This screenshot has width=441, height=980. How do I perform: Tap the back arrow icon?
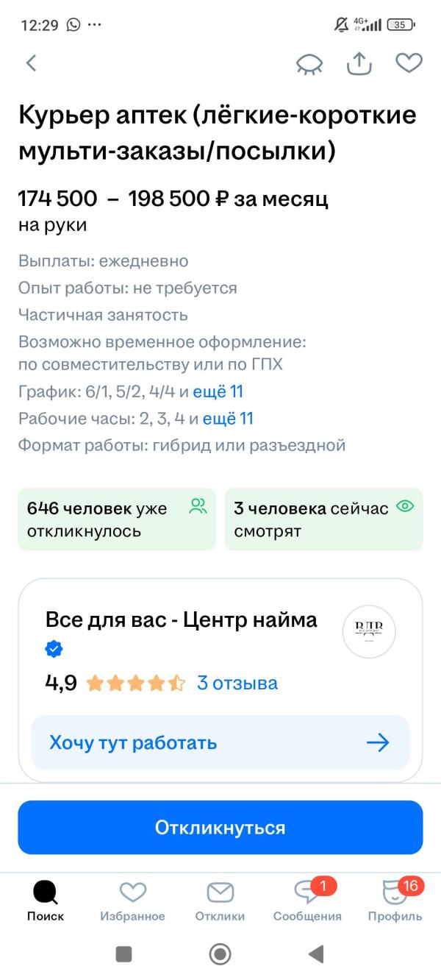31,63
